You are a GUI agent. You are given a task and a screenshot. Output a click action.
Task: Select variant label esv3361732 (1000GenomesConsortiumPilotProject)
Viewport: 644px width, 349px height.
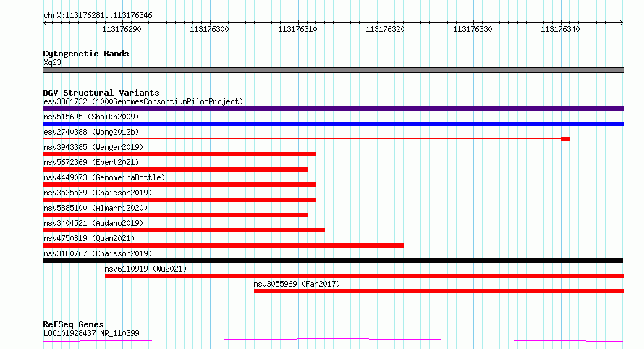(x=143, y=101)
